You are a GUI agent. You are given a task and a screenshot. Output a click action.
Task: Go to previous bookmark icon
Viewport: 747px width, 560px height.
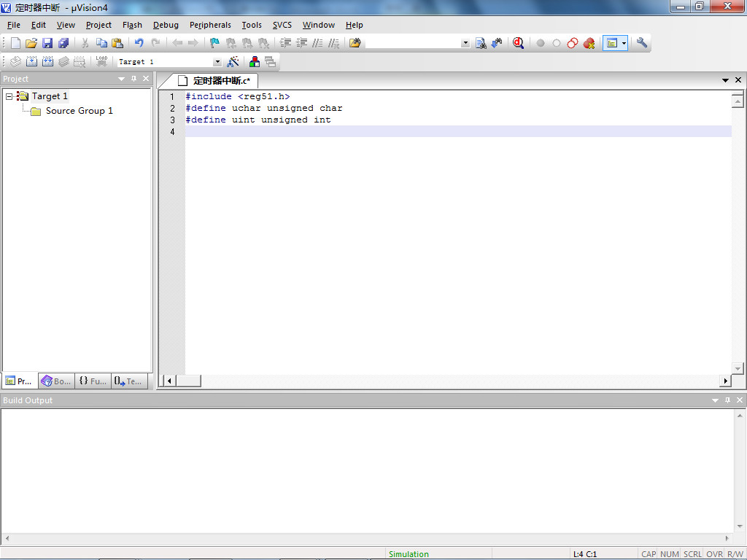point(231,43)
